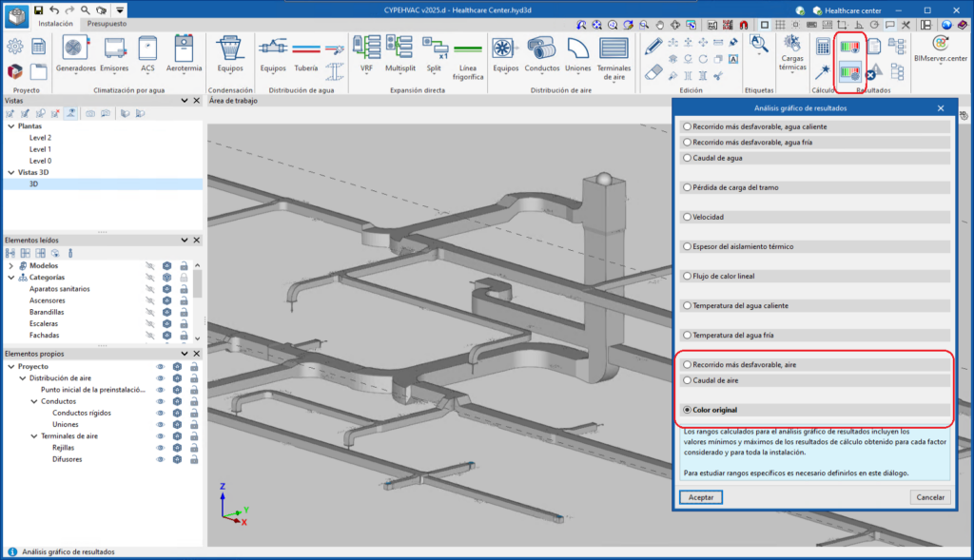Choose Pérdida de carga del tramo
974x560 pixels.
[688, 187]
